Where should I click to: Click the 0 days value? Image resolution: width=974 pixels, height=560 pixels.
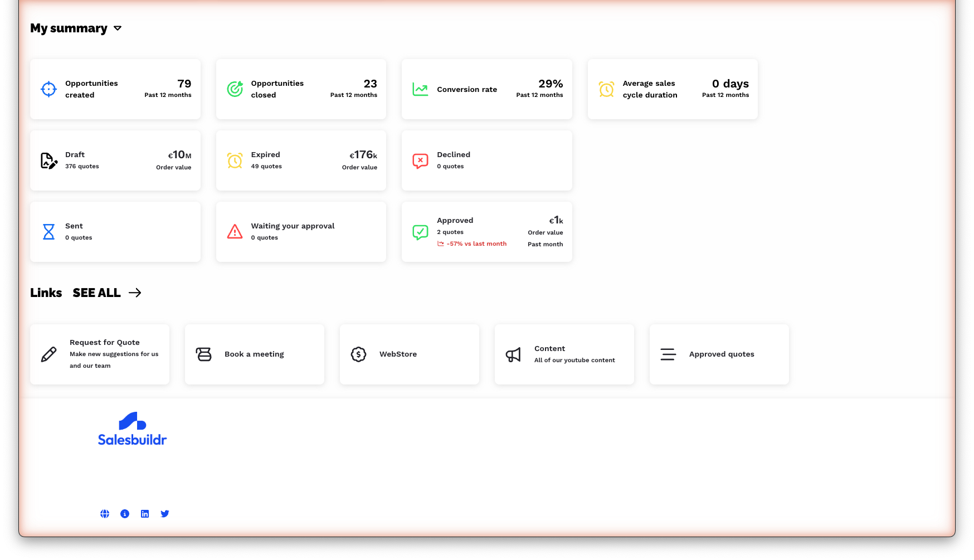coord(730,84)
